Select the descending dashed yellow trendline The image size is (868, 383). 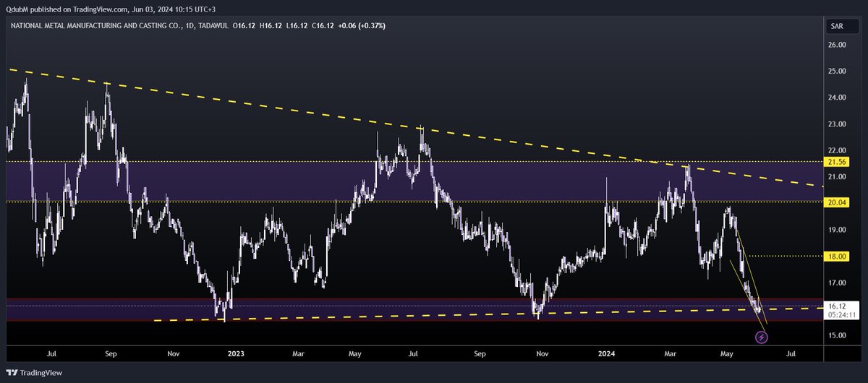coord(416,128)
